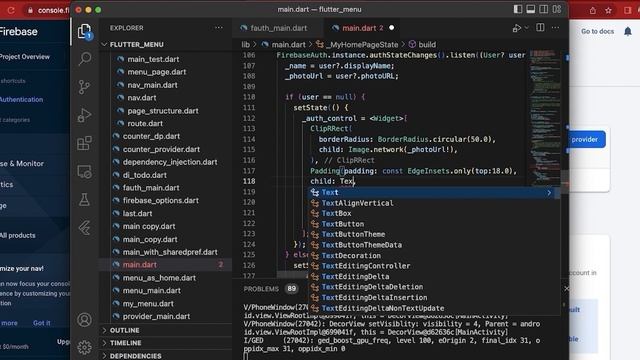Open firebase_options.dart file
This screenshot has height=360, width=640.
pos(160,200)
